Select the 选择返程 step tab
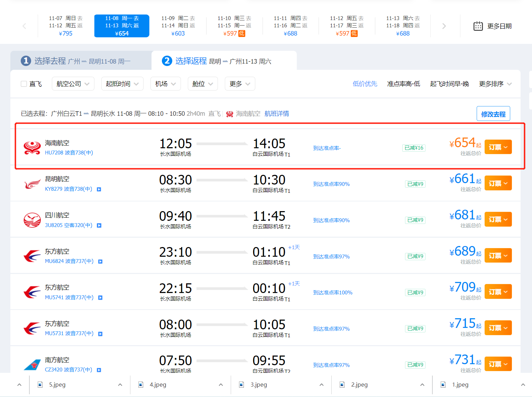 tap(224, 61)
